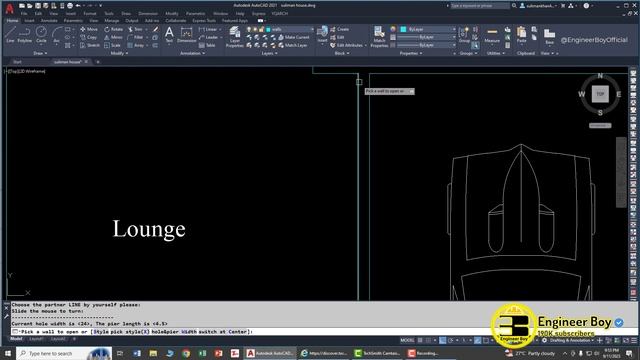Select the Line draw tool
This screenshot has height=360, width=640.
point(10,34)
